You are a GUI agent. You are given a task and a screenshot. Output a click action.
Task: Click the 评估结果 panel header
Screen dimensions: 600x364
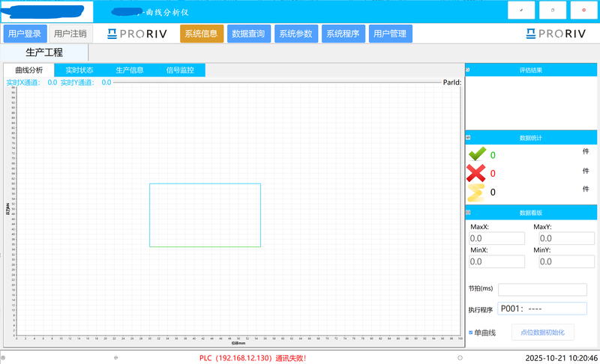(x=531, y=70)
